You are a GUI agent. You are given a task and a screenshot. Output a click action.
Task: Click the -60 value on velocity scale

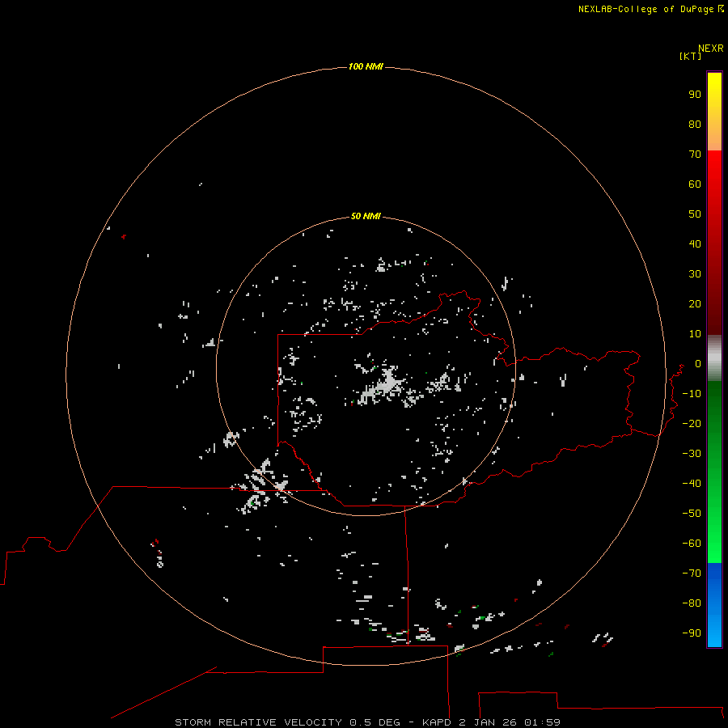click(x=692, y=544)
